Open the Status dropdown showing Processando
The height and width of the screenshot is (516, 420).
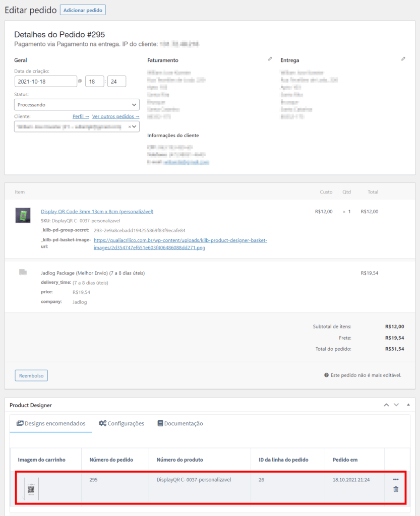point(77,105)
